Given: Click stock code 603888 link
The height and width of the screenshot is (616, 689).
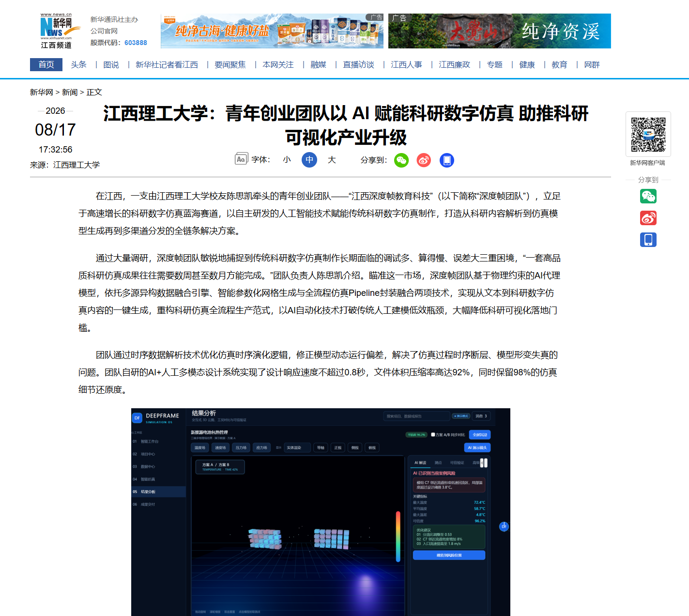Looking at the screenshot, I should (x=136, y=43).
